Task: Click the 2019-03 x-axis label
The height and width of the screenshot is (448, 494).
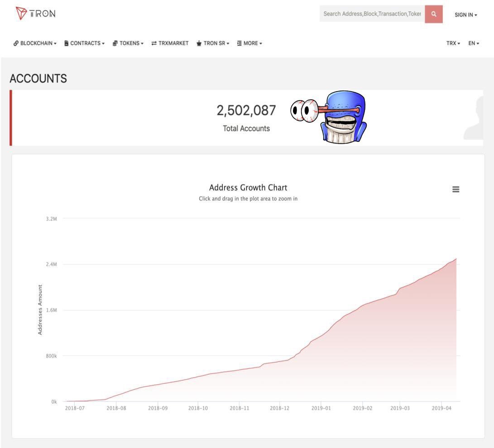Action: (400, 408)
